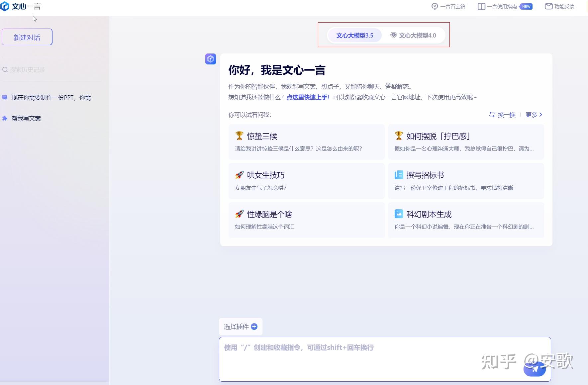
Task: Open the 选择插件 plugin selector
Action: click(x=241, y=327)
